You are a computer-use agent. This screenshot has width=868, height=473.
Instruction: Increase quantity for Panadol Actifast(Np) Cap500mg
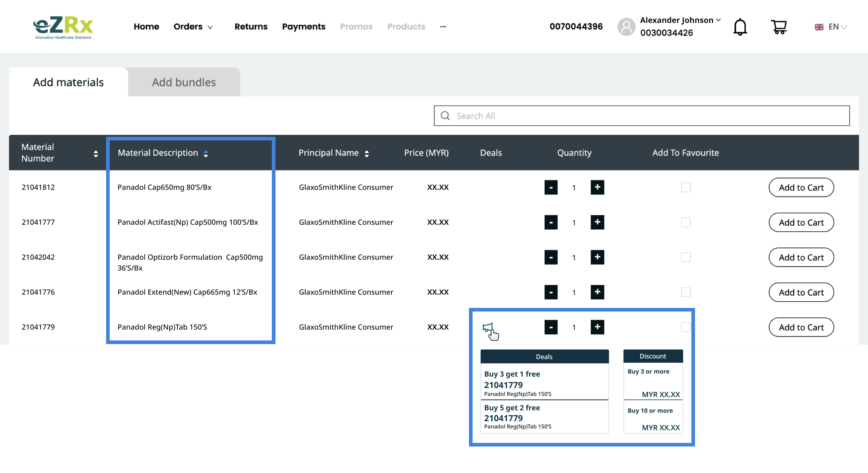point(597,222)
